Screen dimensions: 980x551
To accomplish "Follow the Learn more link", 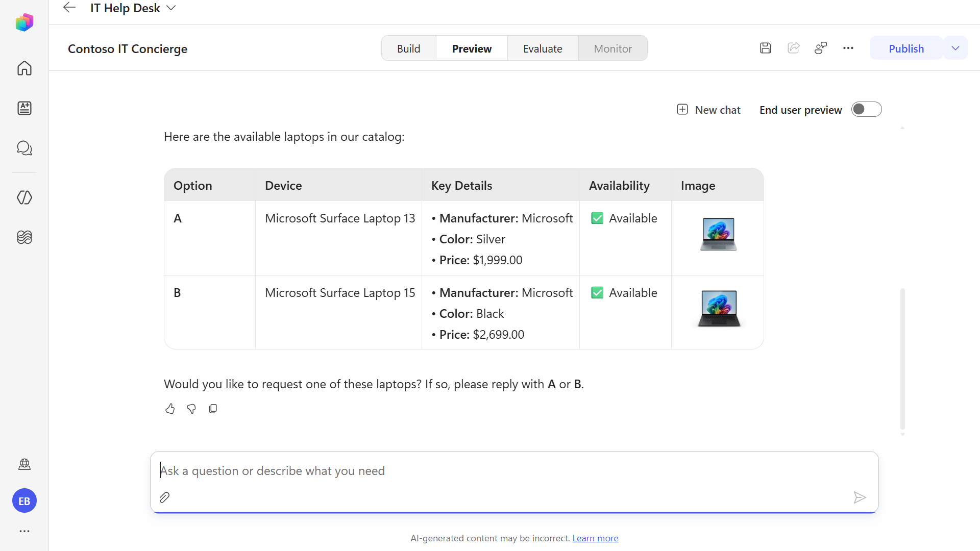I will pos(595,538).
